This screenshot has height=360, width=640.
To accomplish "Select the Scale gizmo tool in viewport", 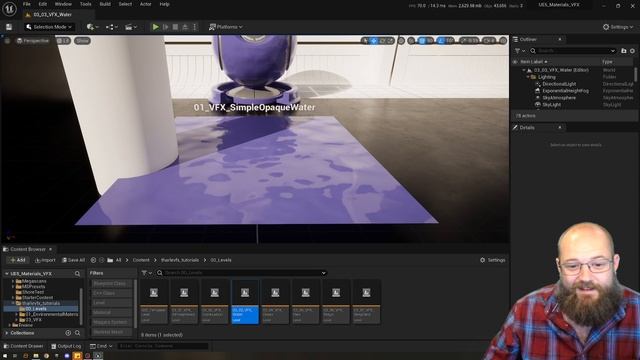I will (390, 41).
